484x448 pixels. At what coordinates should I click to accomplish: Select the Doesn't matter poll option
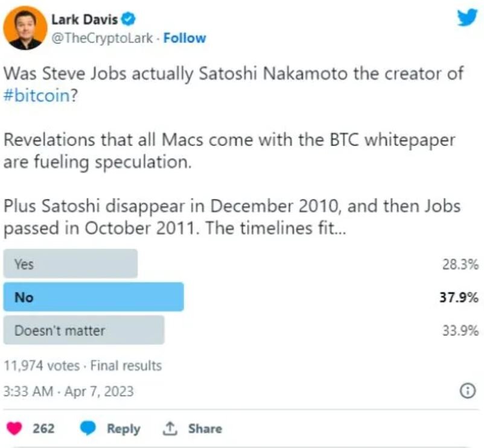(84, 330)
